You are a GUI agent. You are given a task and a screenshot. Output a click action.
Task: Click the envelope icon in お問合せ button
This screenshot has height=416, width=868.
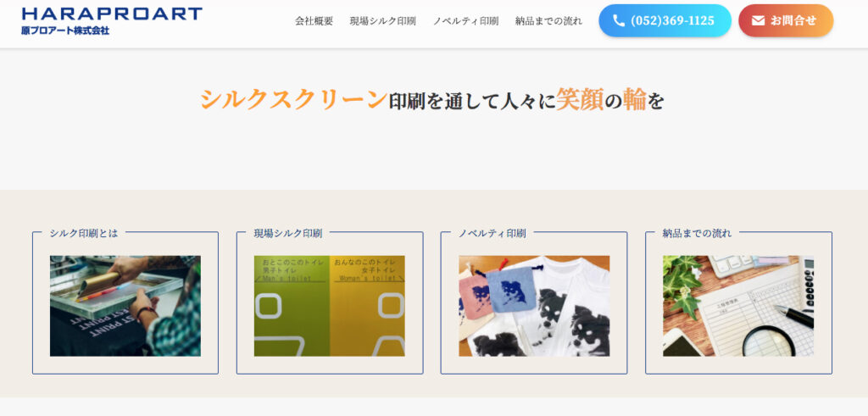coord(759,21)
